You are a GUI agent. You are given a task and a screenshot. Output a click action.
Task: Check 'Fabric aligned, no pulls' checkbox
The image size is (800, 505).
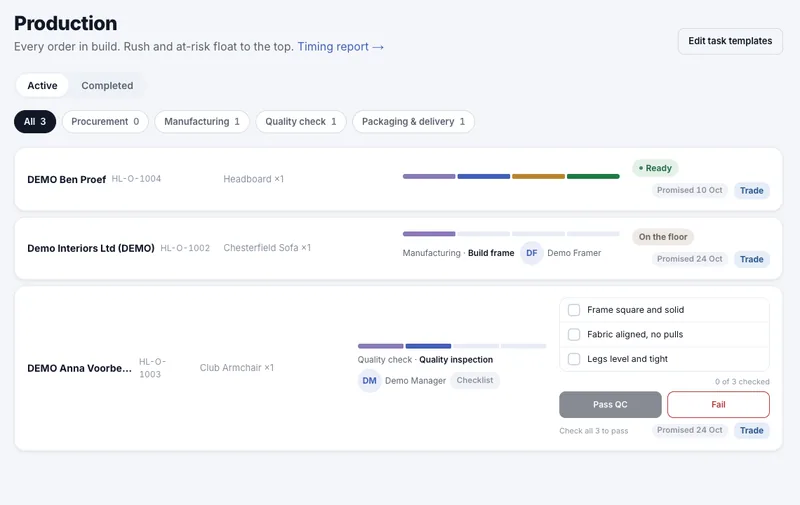(x=574, y=334)
